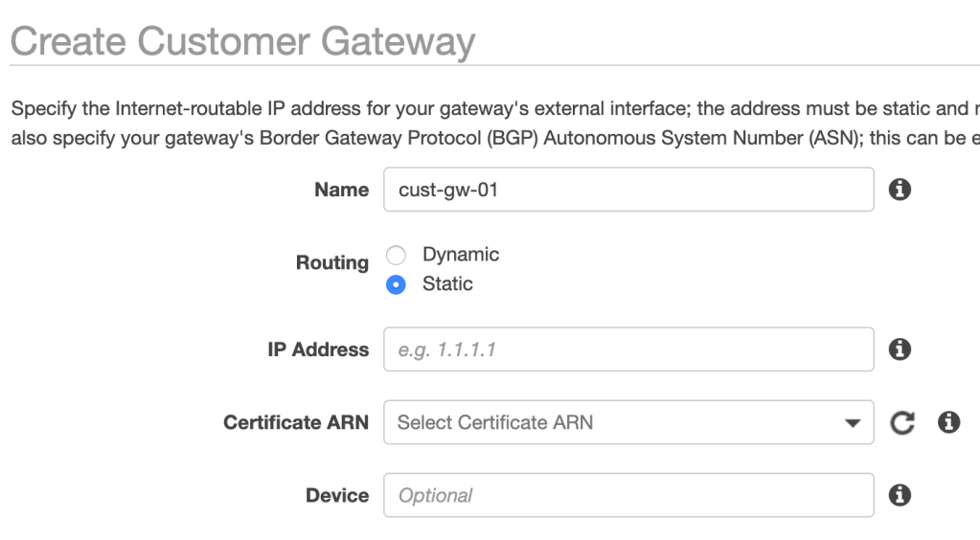Select the Static routing radio button
This screenshot has width=980, height=540.
click(396, 284)
